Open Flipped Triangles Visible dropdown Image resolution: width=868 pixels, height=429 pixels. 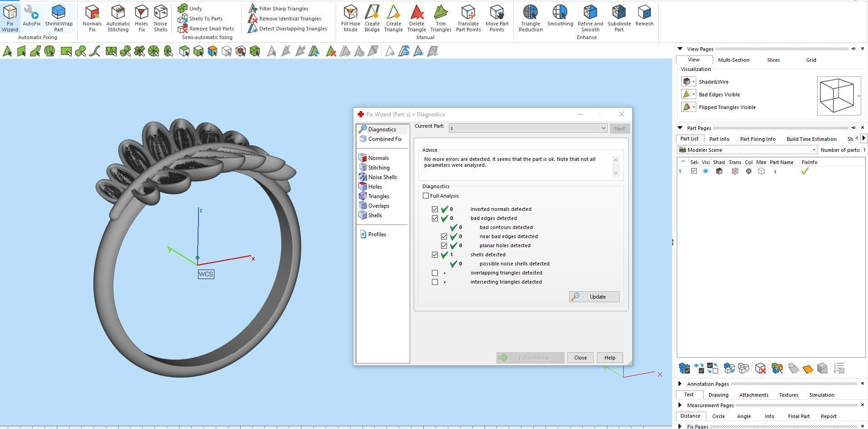pos(694,107)
